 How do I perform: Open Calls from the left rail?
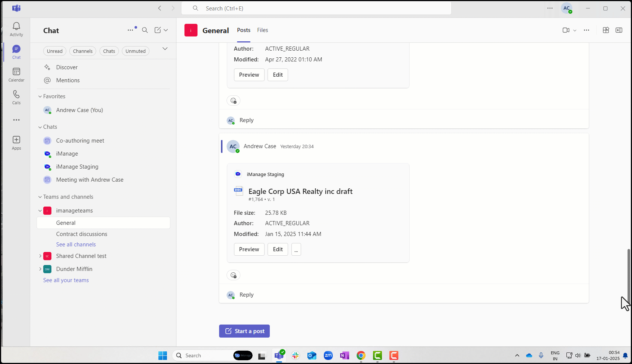[x=16, y=97]
